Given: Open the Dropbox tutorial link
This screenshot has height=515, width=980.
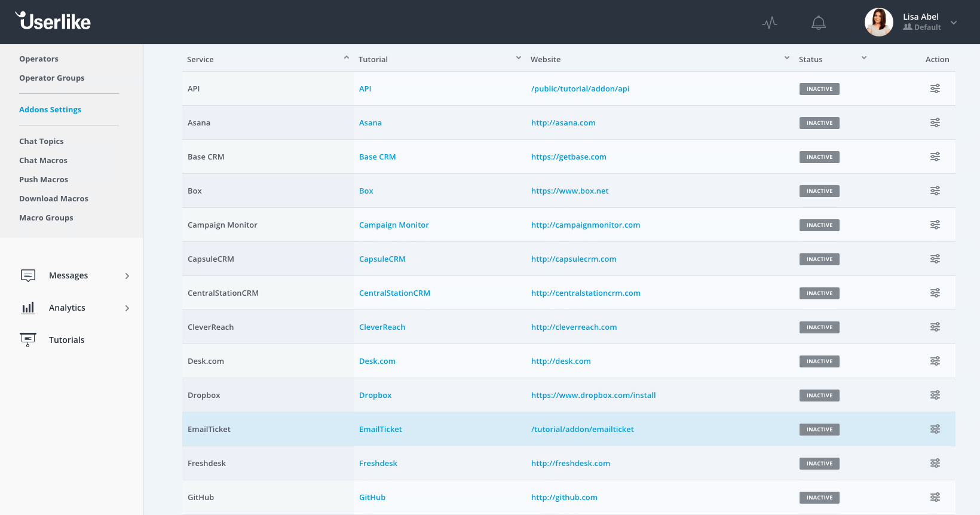Looking at the screenshot, I should tap(375, 396).
